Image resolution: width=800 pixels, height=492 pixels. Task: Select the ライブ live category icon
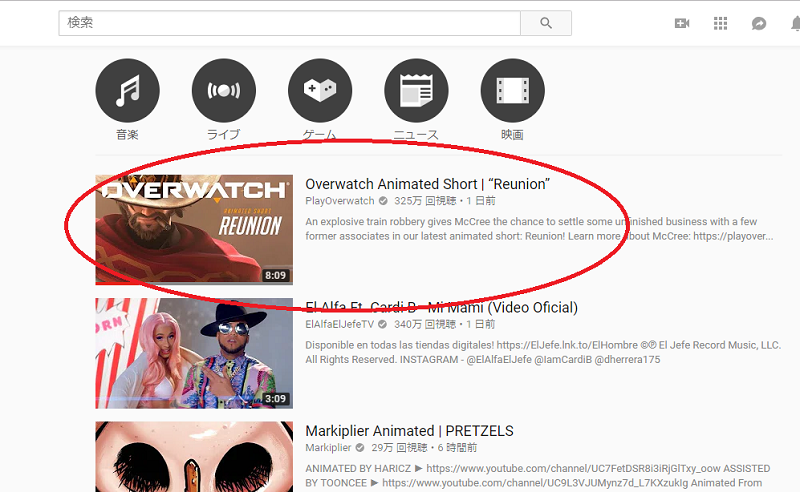(223, 90)
